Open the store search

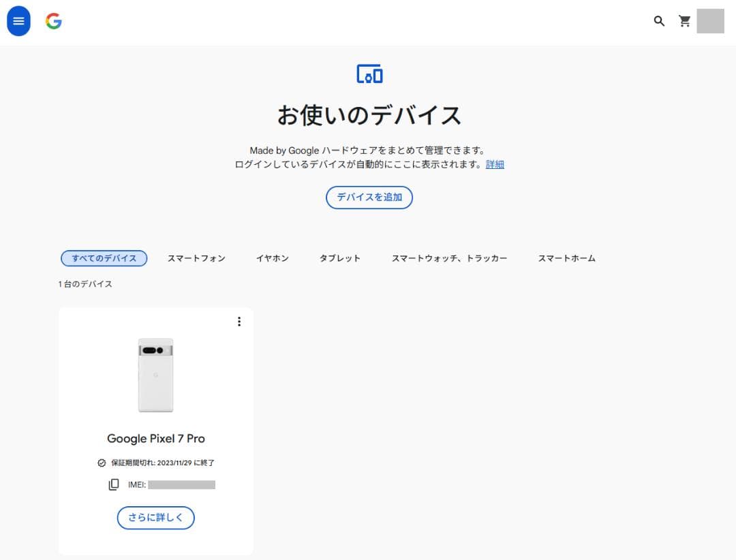coord(658,21)
